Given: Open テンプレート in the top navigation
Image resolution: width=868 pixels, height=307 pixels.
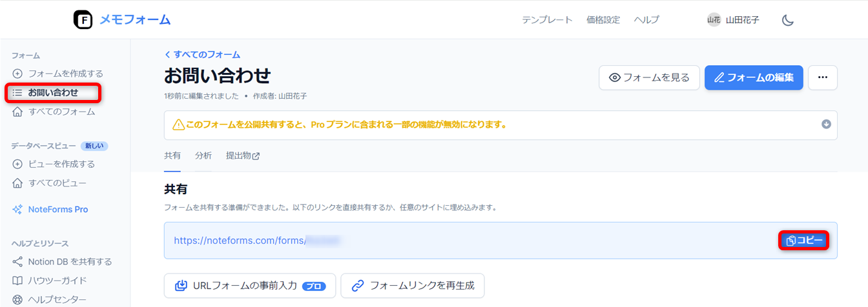Looking at the screenshot, I should coord(547,20).
